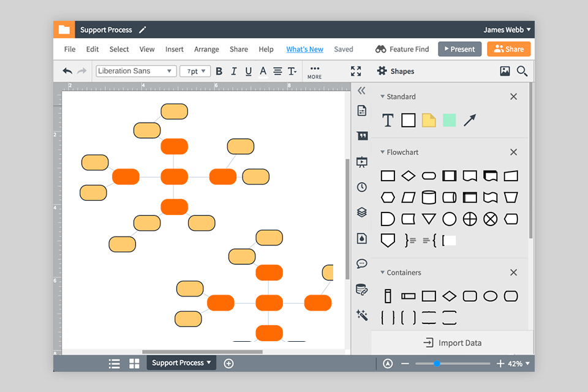Click the orange folder icon in title bar
588x392 pixels.
[64, 29]
